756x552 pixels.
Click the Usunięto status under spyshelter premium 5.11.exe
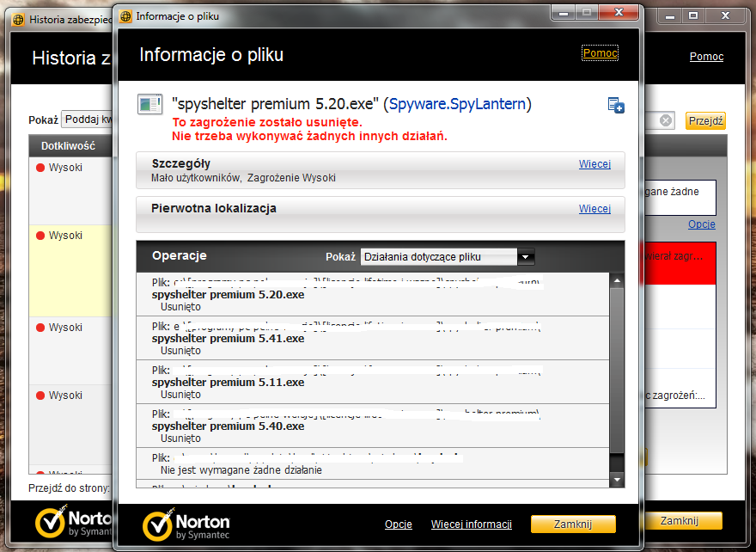tap(180, 395)
